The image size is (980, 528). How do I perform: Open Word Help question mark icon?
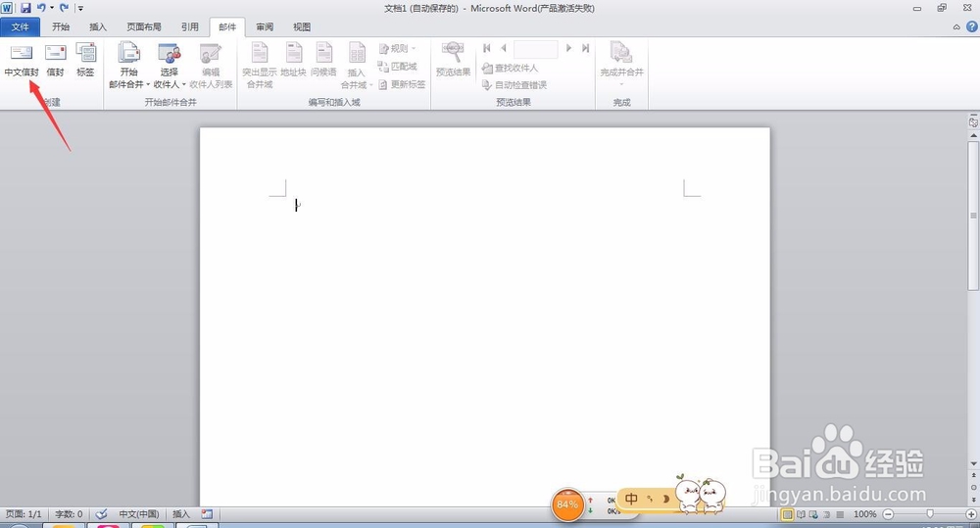pyautogui.click(x=972, y=26)
